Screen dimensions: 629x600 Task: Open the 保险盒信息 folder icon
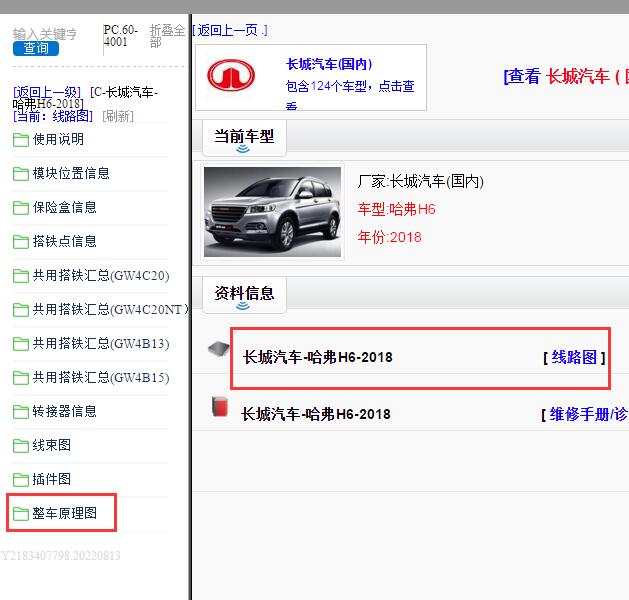pos(20,208)
